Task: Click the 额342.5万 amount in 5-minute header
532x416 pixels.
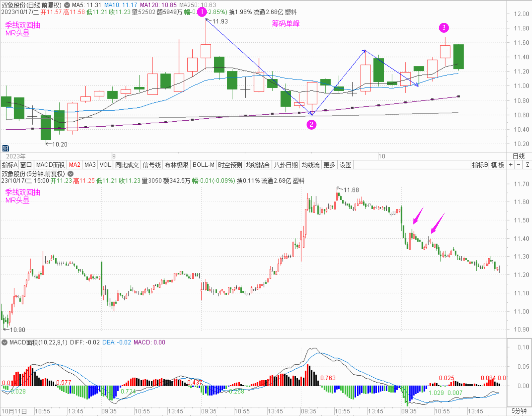Action: click(177, 181)
